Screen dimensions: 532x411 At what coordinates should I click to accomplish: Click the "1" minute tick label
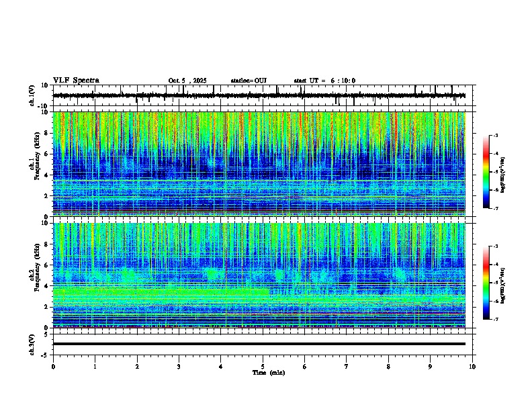(x=95, y=367)
